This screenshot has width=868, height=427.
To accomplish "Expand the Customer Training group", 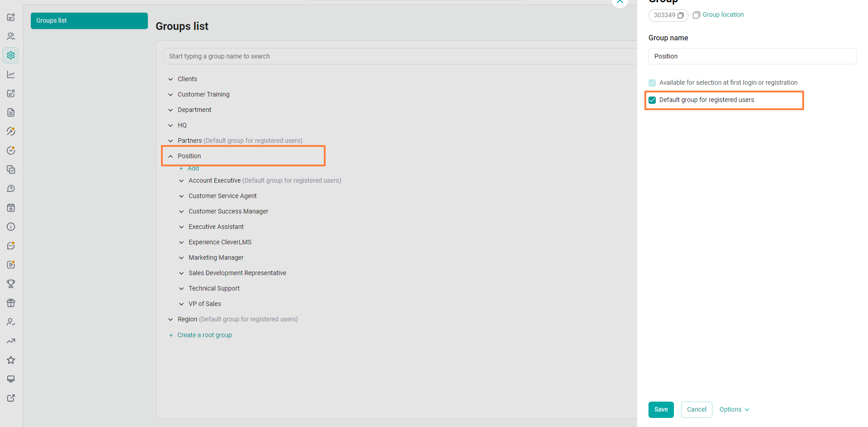I will (x=171, y=95).
